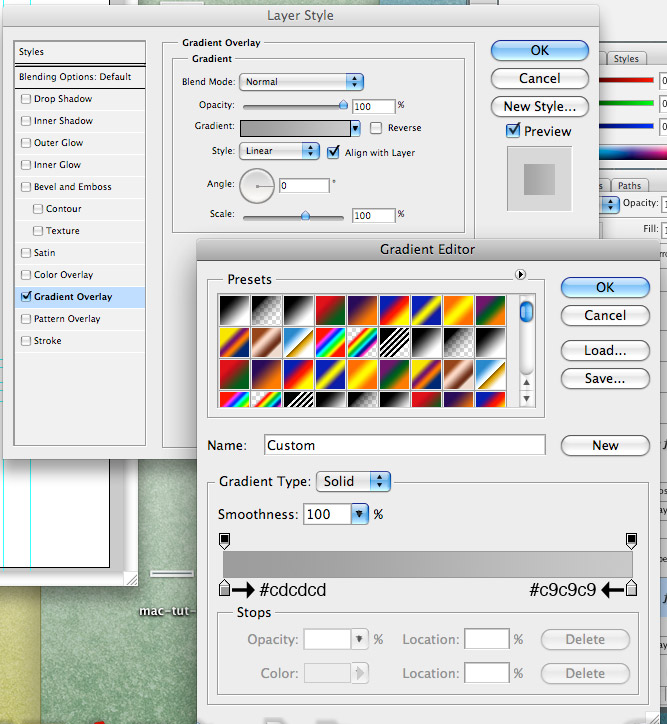Screen dimensions: 667x724
Task: Switch to the Paths panel tab
Action: pos(630,185)
